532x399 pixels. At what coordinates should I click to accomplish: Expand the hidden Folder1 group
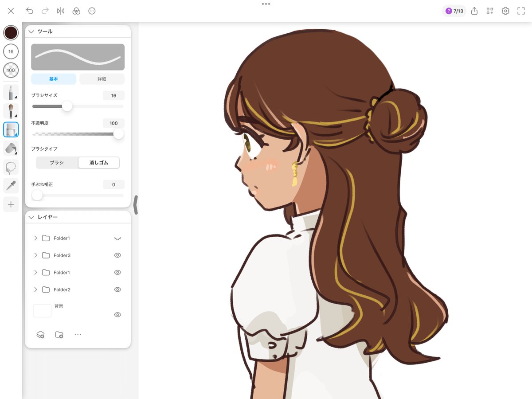point(36,238)
